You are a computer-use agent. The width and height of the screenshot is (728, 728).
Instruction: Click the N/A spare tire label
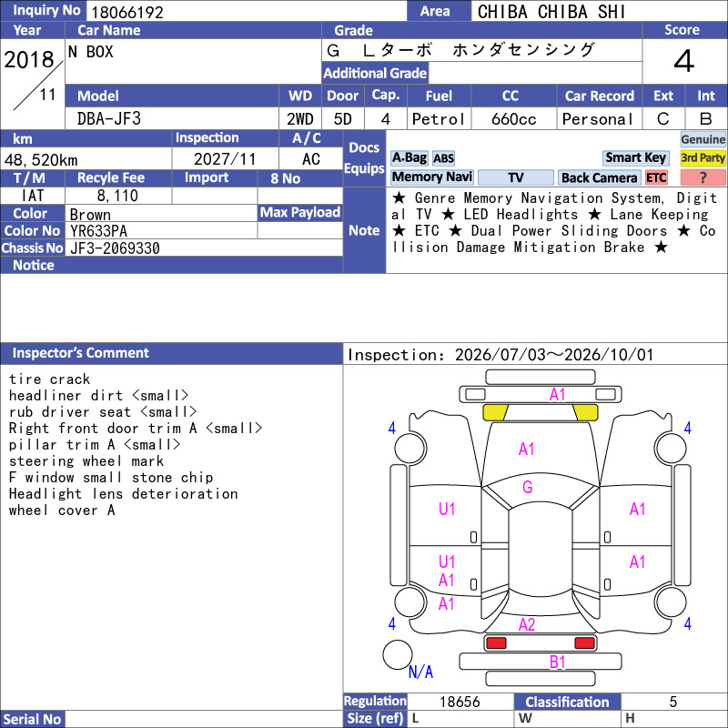(x=420, y=672)
